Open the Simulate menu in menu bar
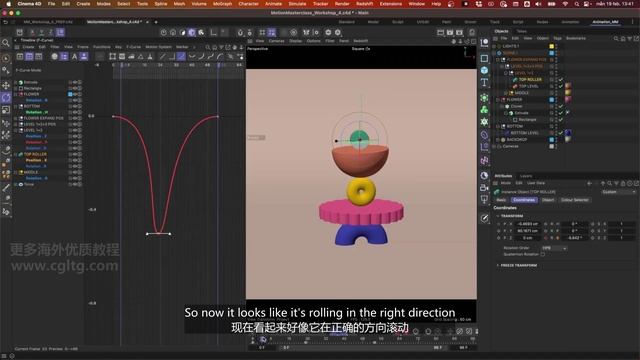Image resolution: width=640 pixels, height=360 pixels. (297, 4)
